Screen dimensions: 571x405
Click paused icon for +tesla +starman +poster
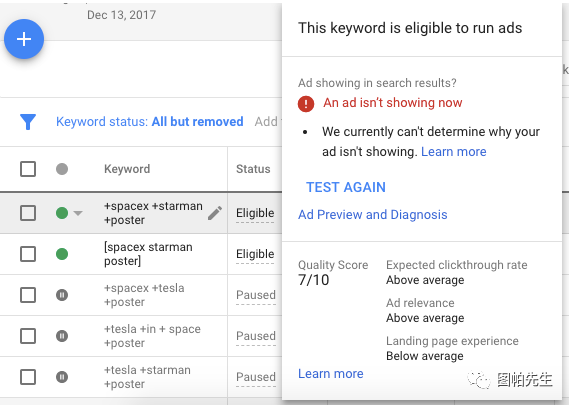(x=62, y=377)
